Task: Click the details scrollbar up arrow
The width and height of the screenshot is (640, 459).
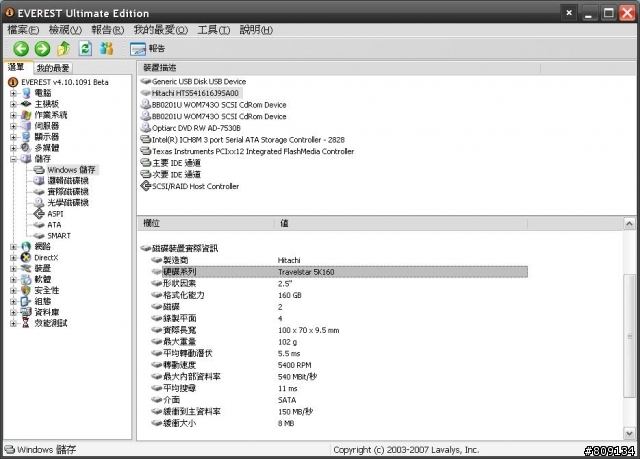Action: point(629,224)
